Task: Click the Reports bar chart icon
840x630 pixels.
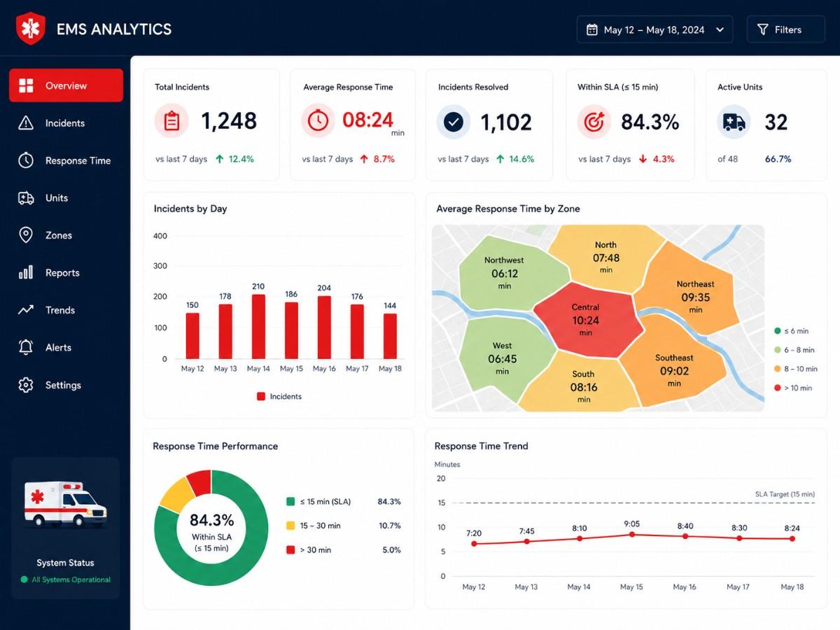Action: (x=26, y=272)
